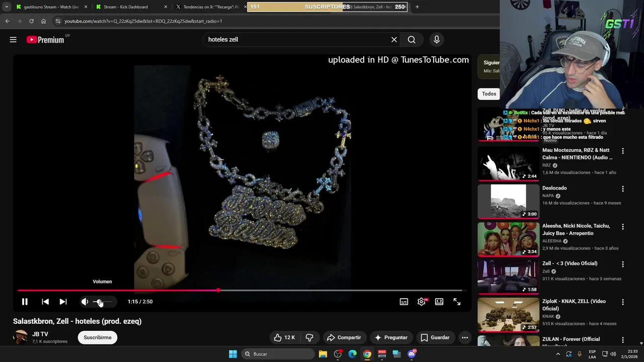Screen dimensions: 644x362
Task: Open more actions ellipsis below video
Action: [x=465, y=337]
